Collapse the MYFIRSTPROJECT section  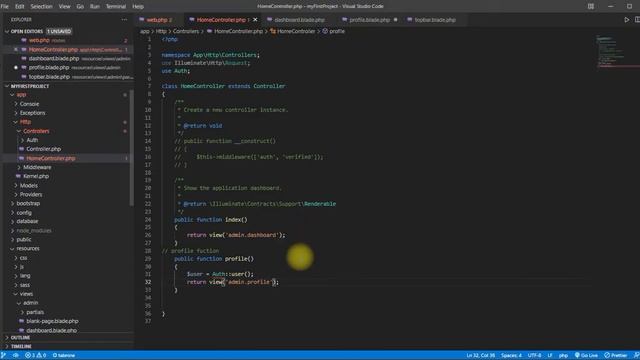tap(7, 86)
